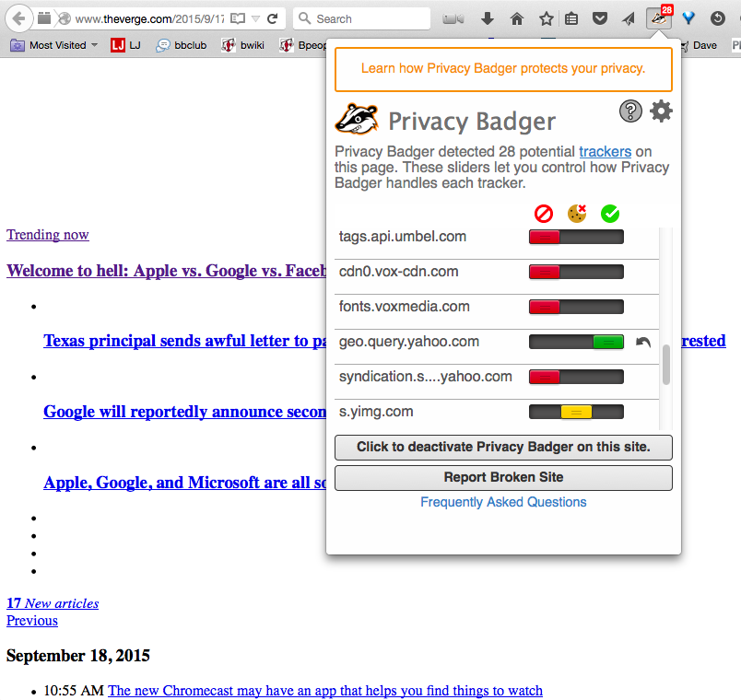Open the LJ bookmark
The width and height of the screenshot is (741, 700).
[x=125, y=45]
